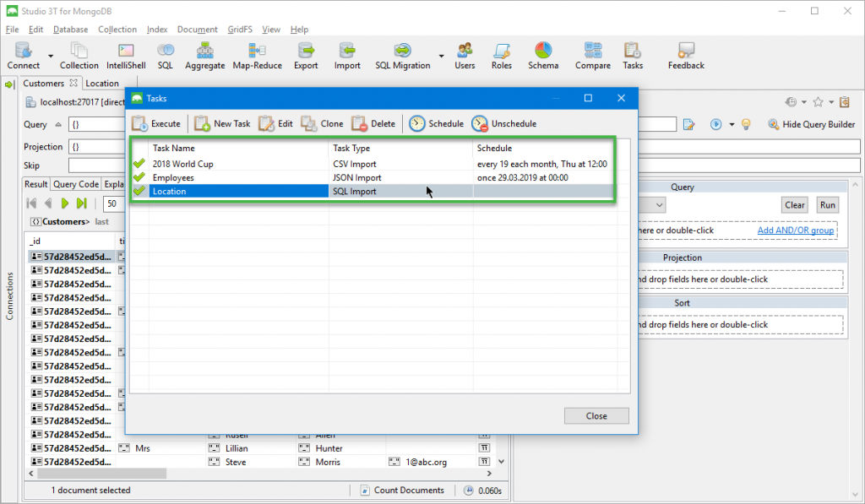
Task: Select the Result tab
Action: (35, 184)
